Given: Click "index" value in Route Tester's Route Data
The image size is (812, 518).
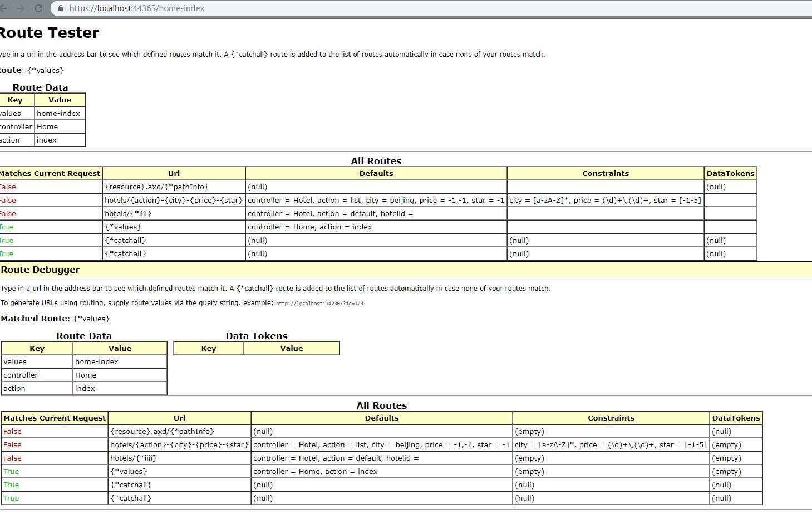Looking at the screenshot, I should (47, 140).
